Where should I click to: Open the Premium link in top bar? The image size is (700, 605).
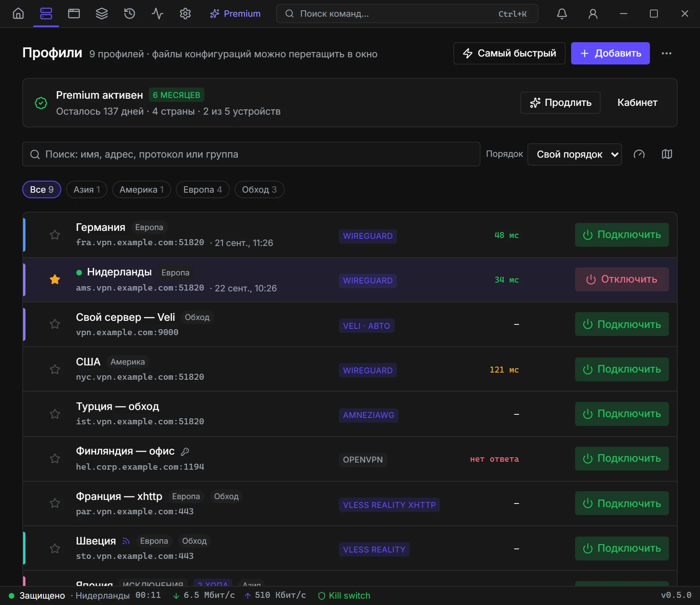pyautogui.click(x=235, y=14)
